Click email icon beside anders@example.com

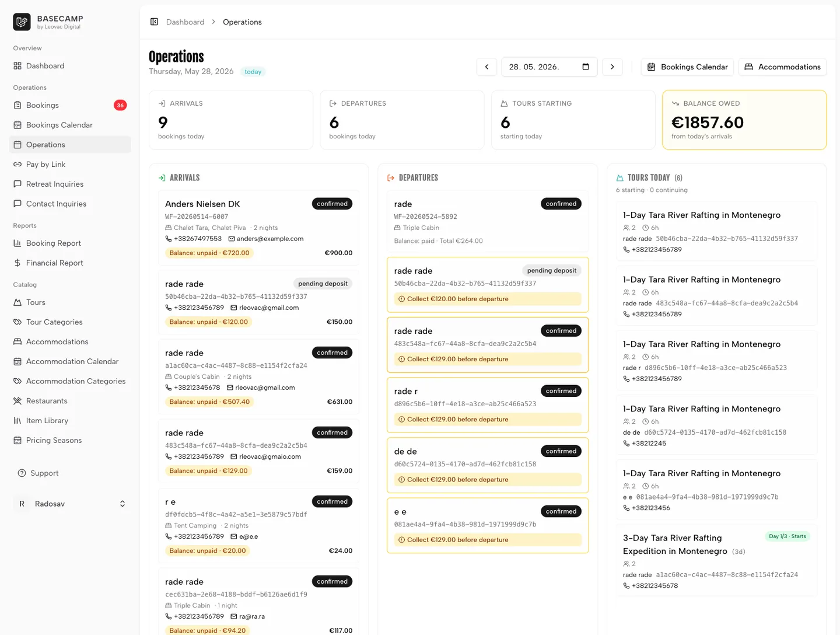(232, 239)
